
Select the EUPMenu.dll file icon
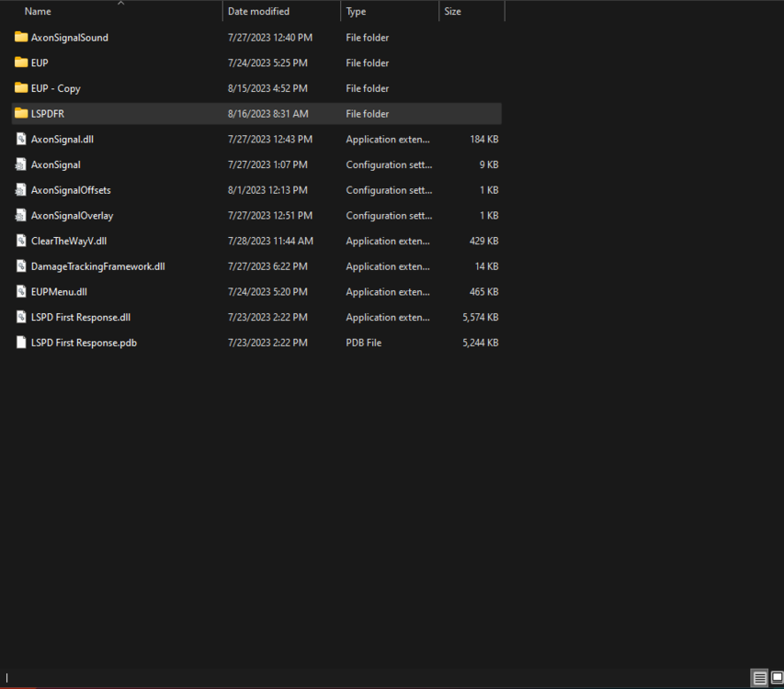[20, 291]
